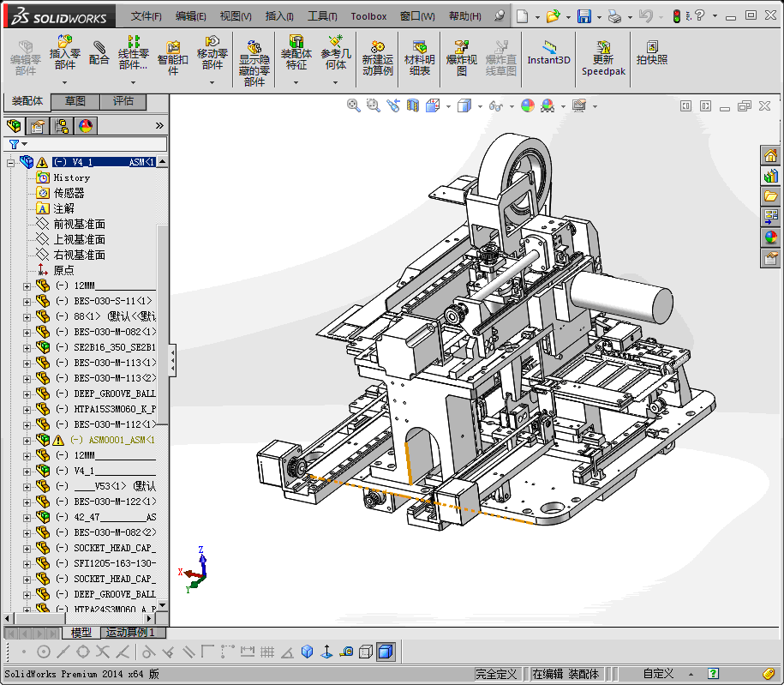Click the zoom to fit magnifier icon
Image resolution: width=784 pixels, height=685 pixels.
point(353,105)
